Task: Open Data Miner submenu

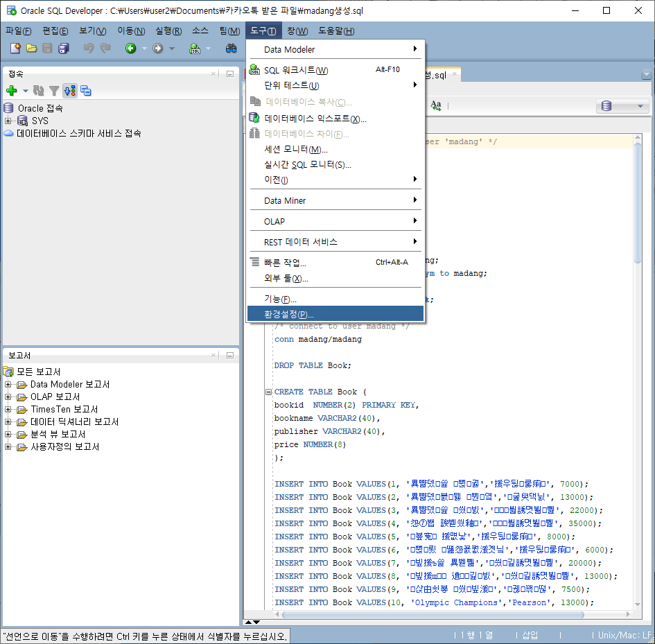Action: [335, 200]
